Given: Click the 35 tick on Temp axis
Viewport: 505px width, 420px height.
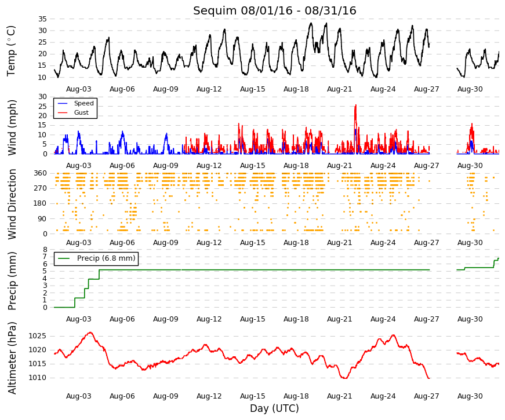Looking at the screenshot, I should (x=42, y=19).
